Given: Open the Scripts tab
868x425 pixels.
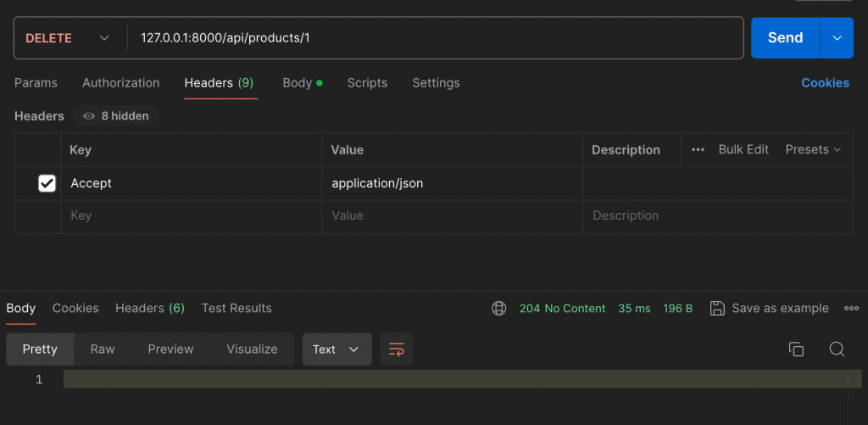Looking at the screenshot, I should pos(367,83).
